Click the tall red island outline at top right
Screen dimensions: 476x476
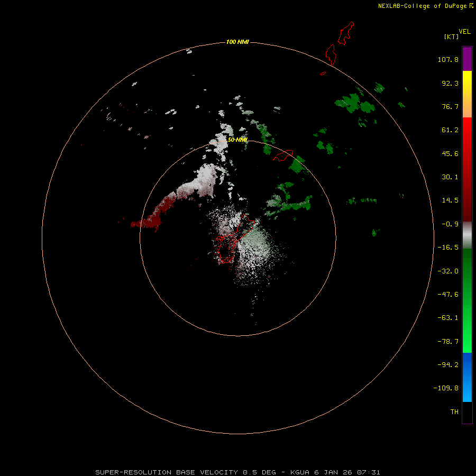click(x=346, y=33)
